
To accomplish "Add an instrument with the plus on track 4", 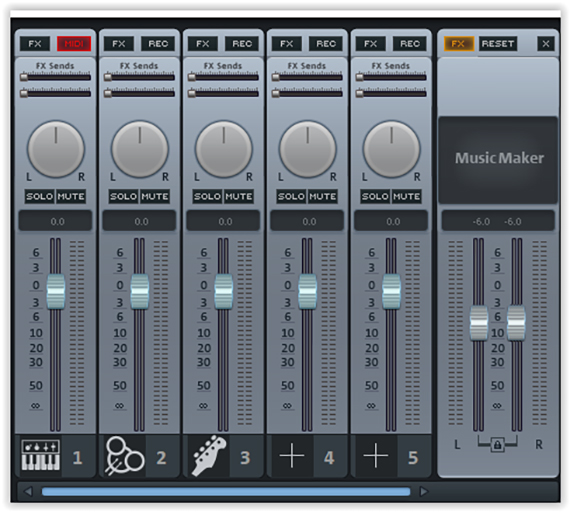I will [x=292, y=455].
